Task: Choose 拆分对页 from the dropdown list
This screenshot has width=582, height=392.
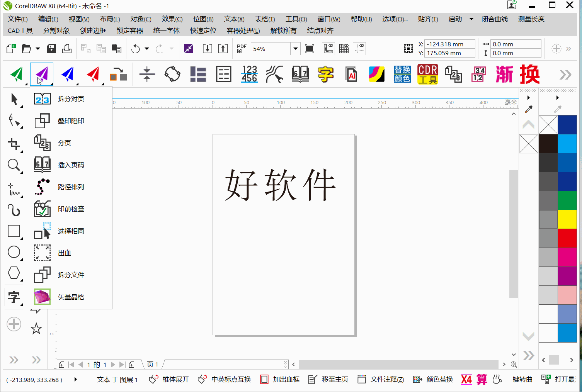Action: (x=71, y=99)
